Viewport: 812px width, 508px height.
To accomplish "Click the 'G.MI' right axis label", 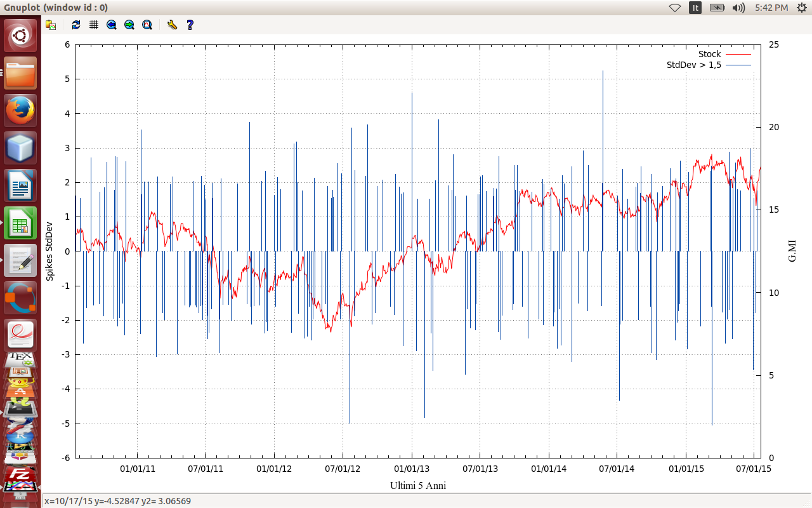I will coord(792,251).
